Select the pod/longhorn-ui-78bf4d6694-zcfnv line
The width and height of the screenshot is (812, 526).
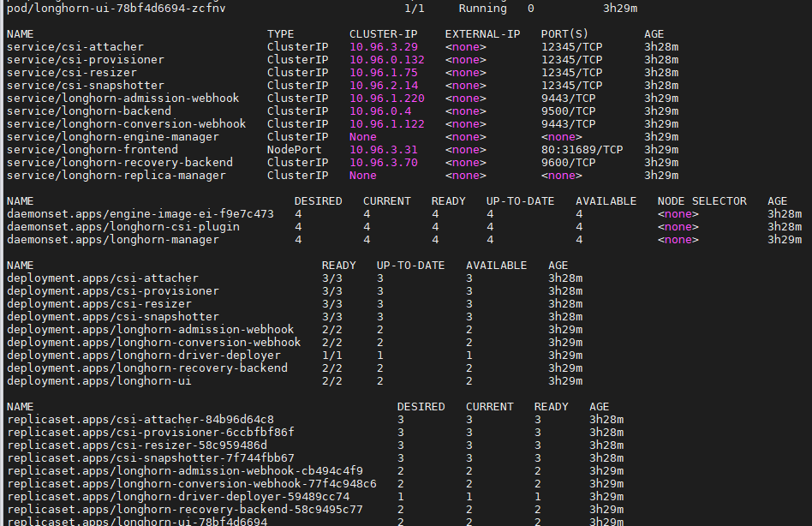(x=116, y=8)
